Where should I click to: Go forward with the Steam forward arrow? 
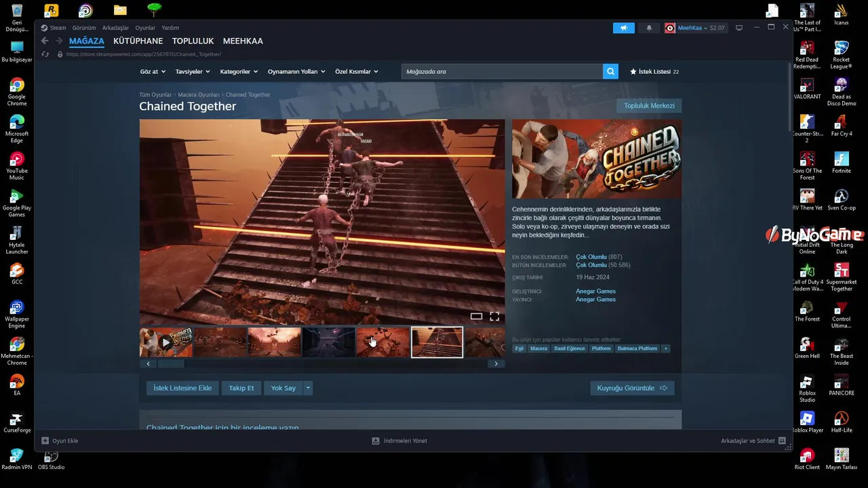58,41
